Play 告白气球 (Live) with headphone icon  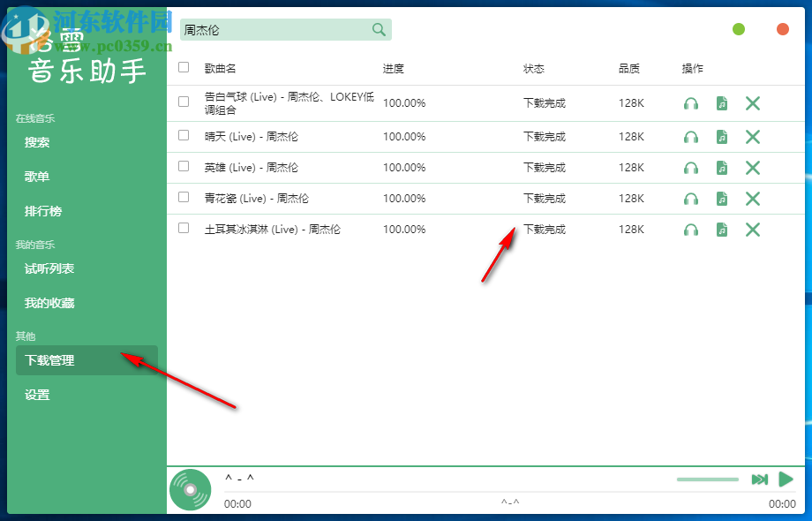click(x=691, y=103)
